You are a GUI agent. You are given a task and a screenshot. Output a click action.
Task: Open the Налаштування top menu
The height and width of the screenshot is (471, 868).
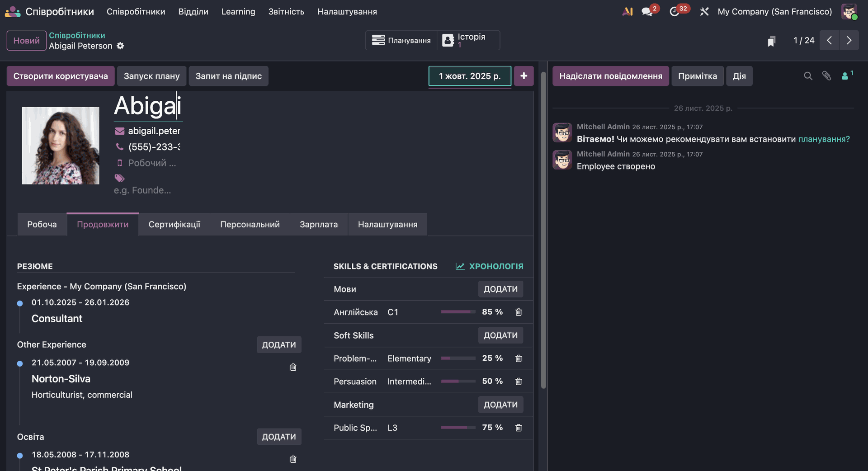coord(347,12)
